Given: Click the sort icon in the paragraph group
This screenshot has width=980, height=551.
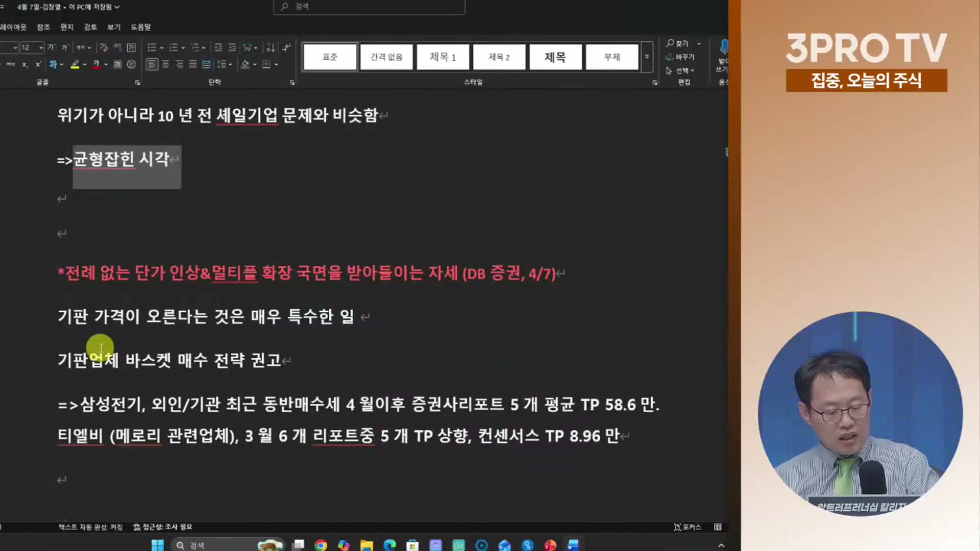Looking at the screenshot, I should click(x=271, y=47).
